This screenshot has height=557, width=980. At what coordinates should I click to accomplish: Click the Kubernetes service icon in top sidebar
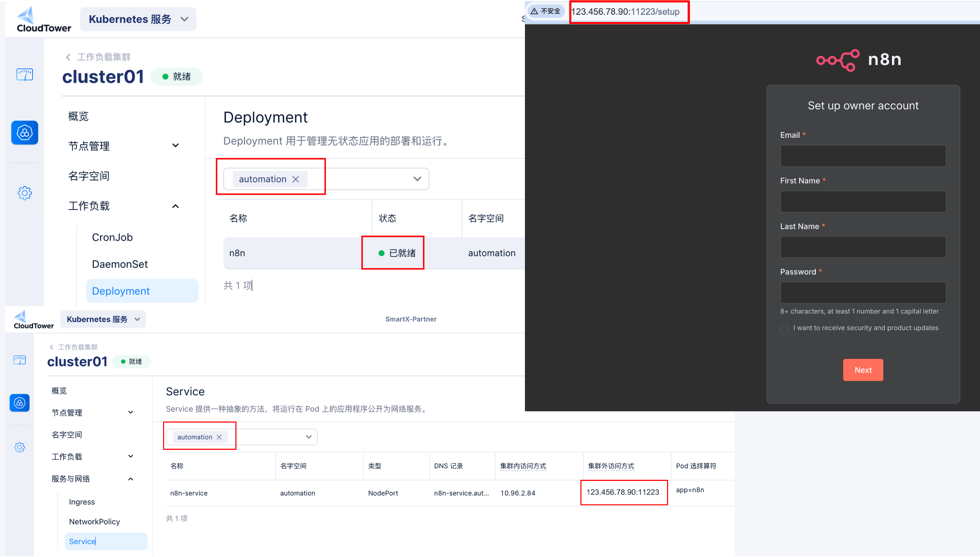pos(24,133)
